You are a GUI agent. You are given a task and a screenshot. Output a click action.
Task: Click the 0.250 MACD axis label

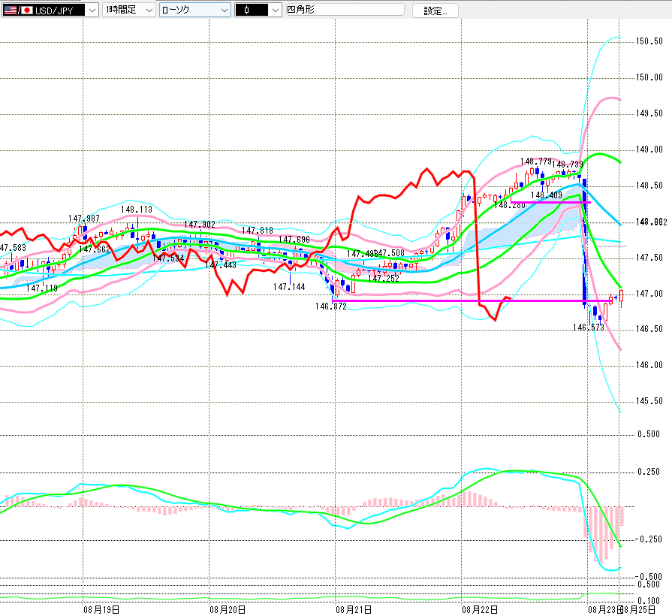[x=649, y=472]
